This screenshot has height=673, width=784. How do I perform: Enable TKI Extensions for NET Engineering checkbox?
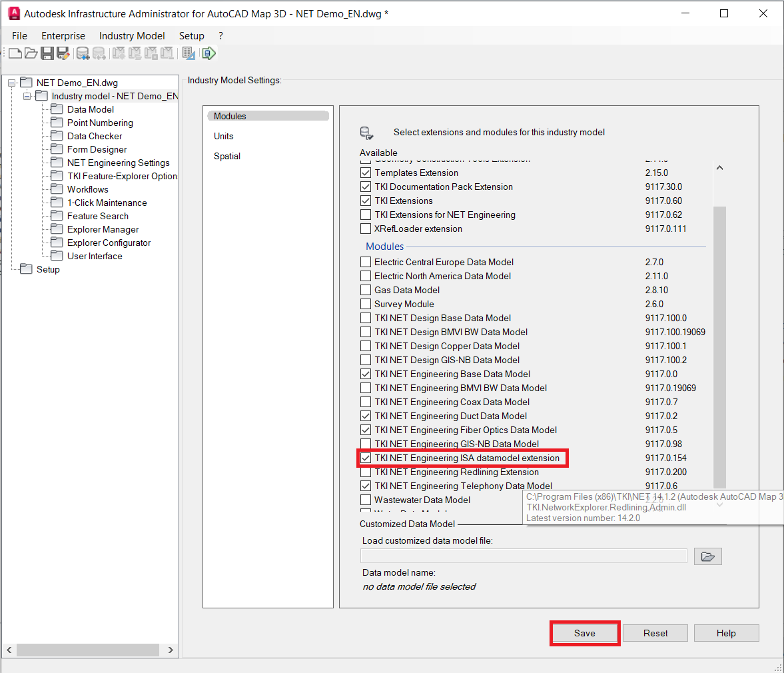(366, 215)
